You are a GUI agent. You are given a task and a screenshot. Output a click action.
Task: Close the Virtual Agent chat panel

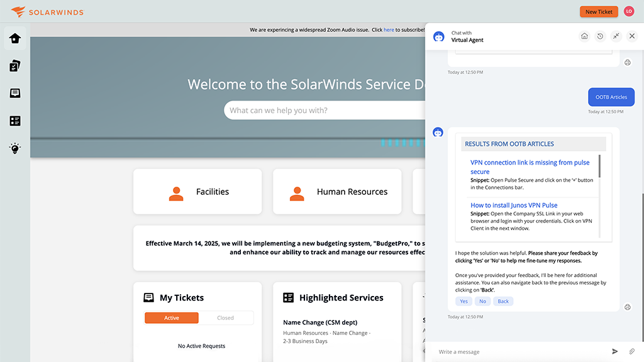coord(632,36)
